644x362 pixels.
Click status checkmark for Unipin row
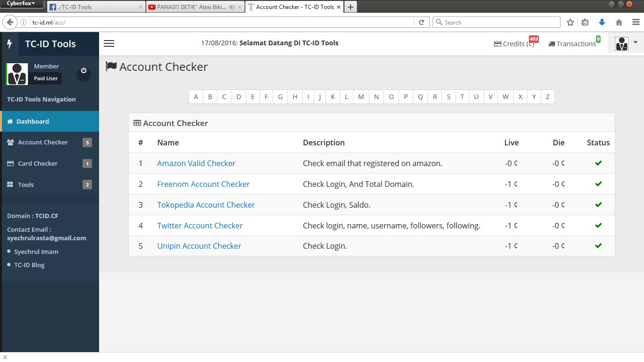click(x=598, y=246)
